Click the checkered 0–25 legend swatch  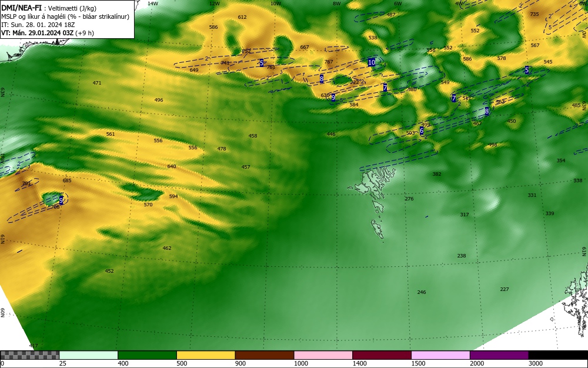pyautogui.click(x=29, y=355)
